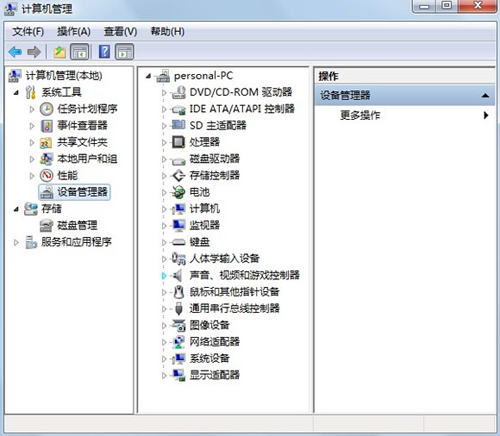
Task: Click the 显示适配器 icon
Action: click(179, 375)
